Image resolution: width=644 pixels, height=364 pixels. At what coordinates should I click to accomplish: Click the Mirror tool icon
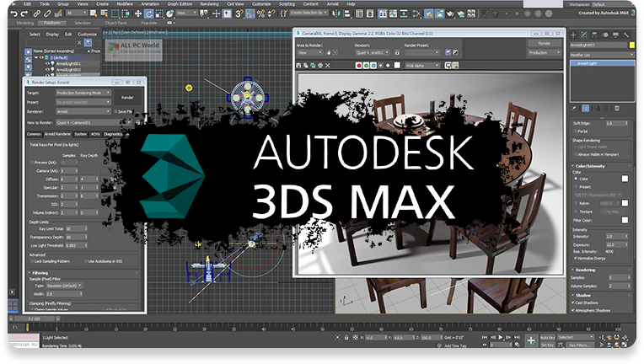pos(337,14)
